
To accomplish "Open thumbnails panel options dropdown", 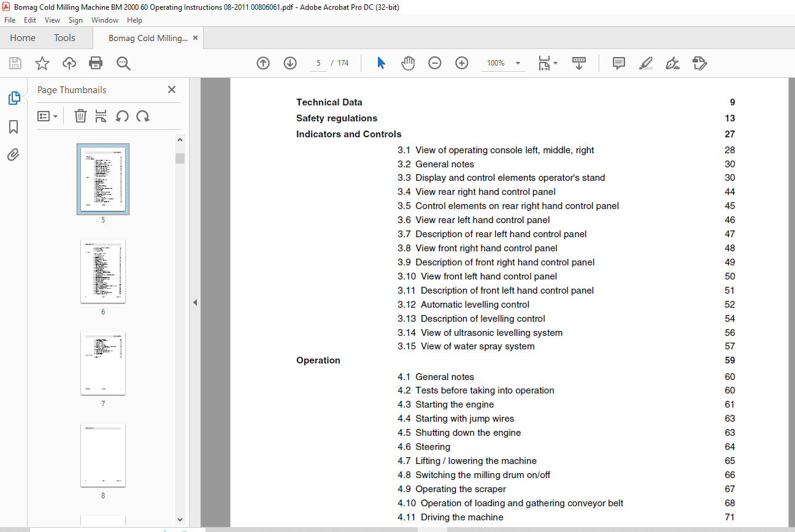I will coord(48,116).
